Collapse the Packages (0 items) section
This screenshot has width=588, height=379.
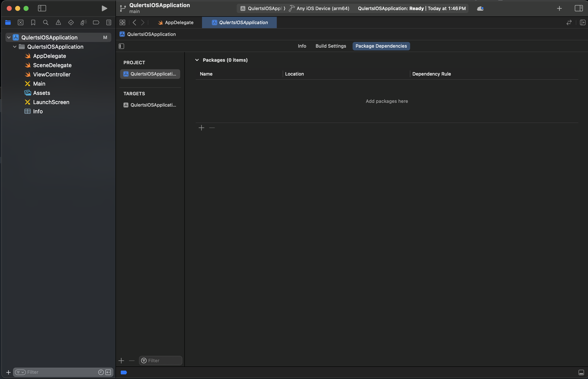pyautogui.click(x=197, y=60)
